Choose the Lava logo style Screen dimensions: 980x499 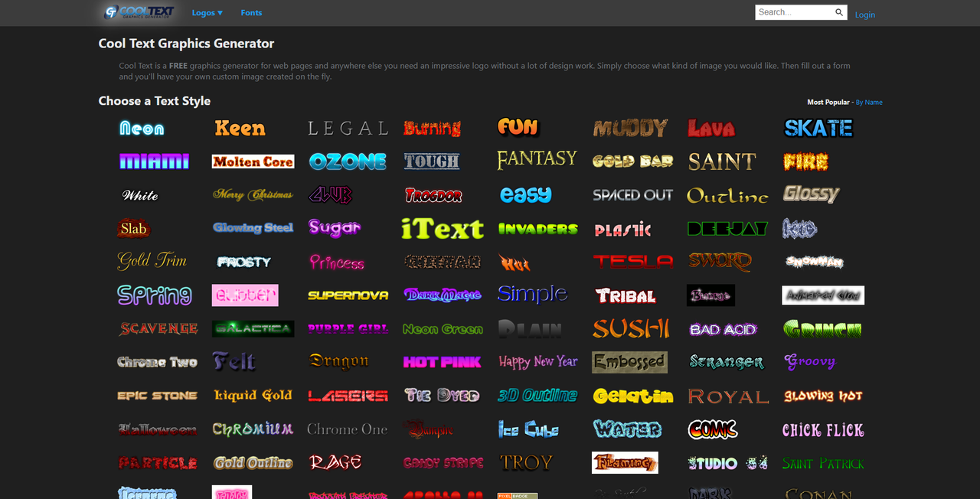click(x=710, y=128)
